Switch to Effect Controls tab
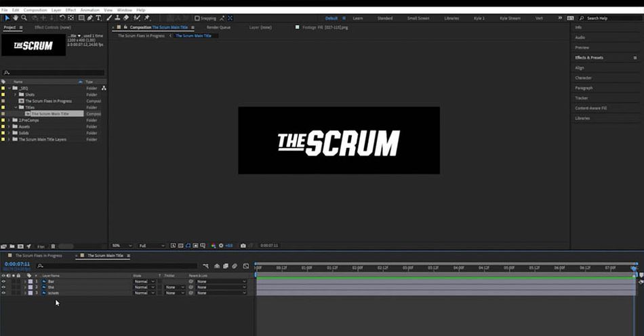Screen dimensions: 644x336 tap(53, 28)
